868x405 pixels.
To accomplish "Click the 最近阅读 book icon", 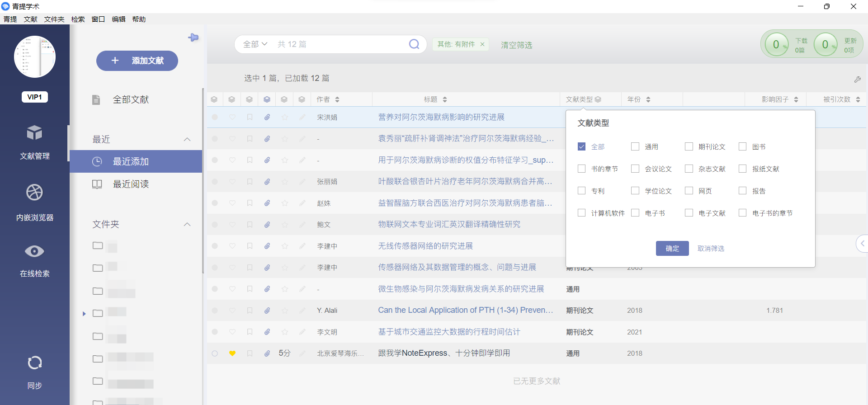I will pyautogui.click(x=97, y=184).
